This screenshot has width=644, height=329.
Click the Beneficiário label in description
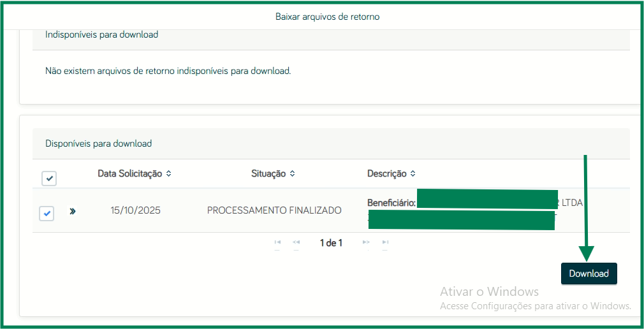point(391,203)
